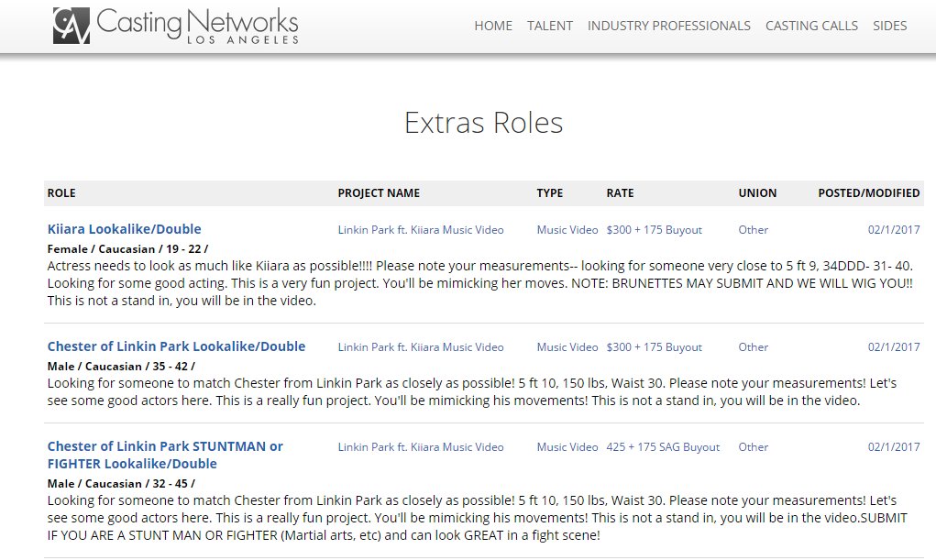This screenshot has height=560, width=936.
Task: Open the Kiiara Lookalike/Double role
Action: pos(124,229)
